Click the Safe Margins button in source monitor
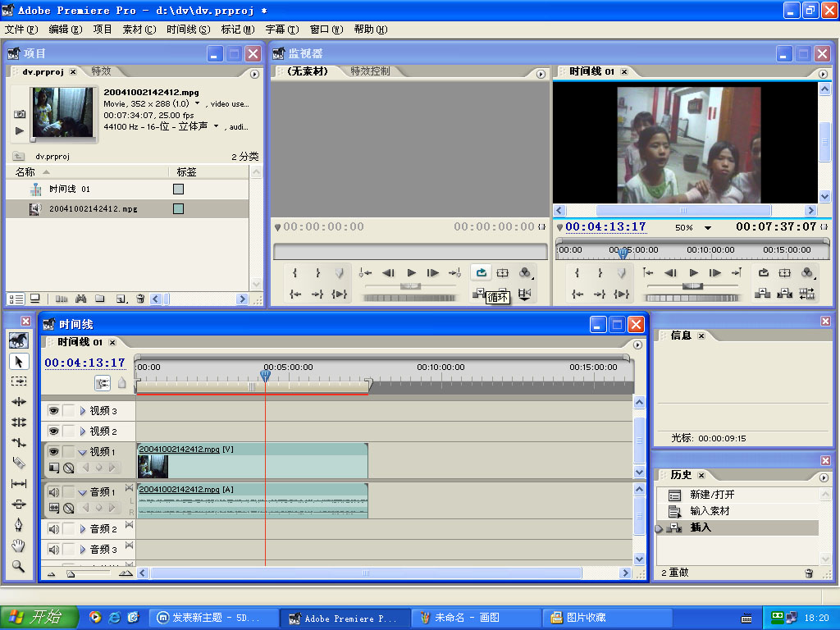The width and height of the screenshot is (840, 630). pos(503,272)
